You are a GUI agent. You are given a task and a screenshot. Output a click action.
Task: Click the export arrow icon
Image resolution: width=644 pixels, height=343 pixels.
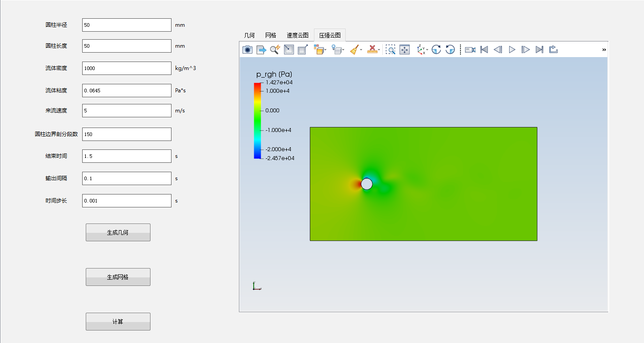pyautogui.click(x=261, y=50)
